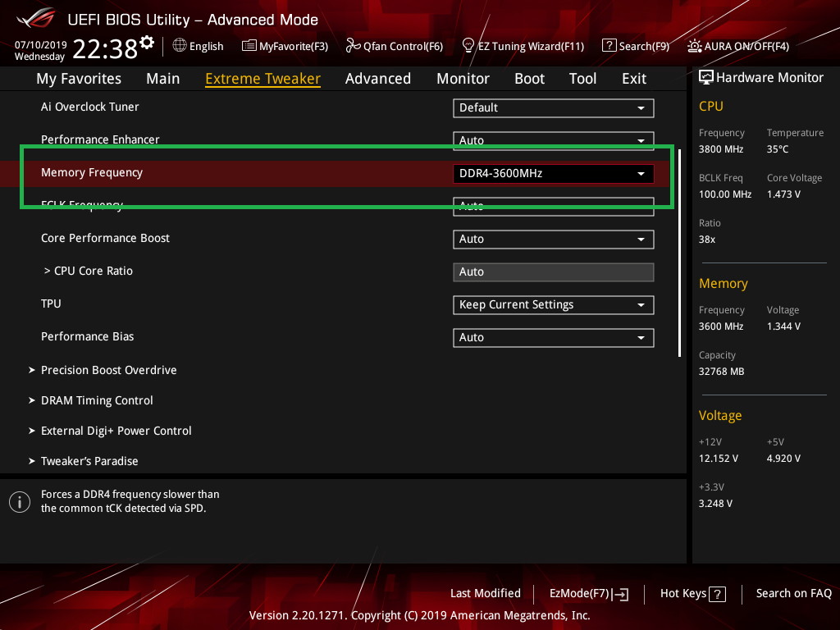Click the Memory voltage value 1.344 V

[783, 326]
